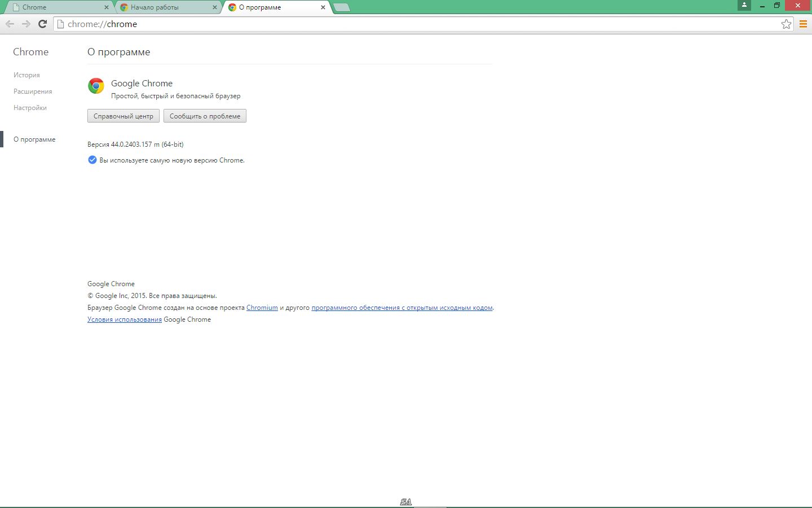The height and width of the screenshot is (508, 812).
Task: Minimize the Chrome window
Action: tap(762, 5)
